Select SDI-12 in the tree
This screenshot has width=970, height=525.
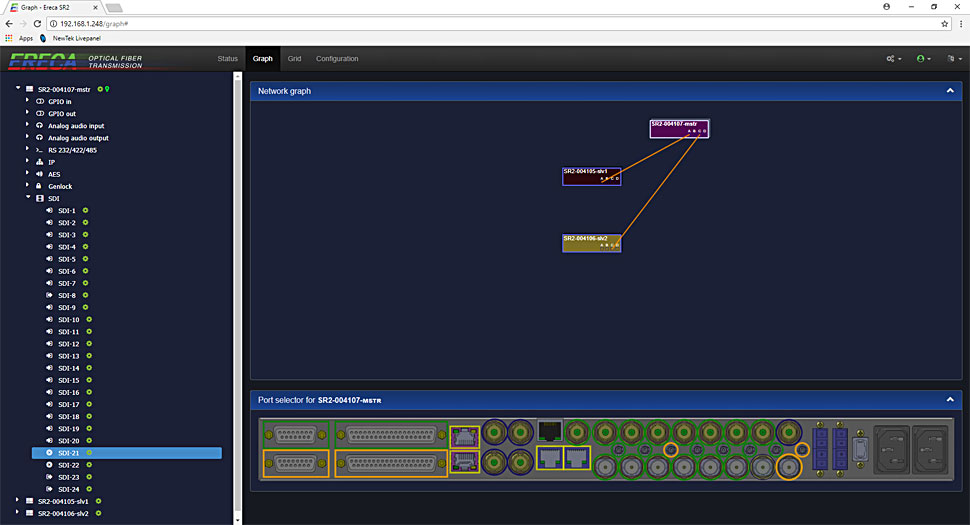coord(68,344)
